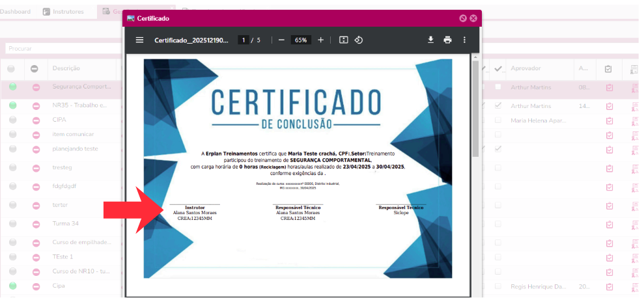Click the fit to page icon
This screenshot has width=644, height=300.
click(x=344, y=40)
